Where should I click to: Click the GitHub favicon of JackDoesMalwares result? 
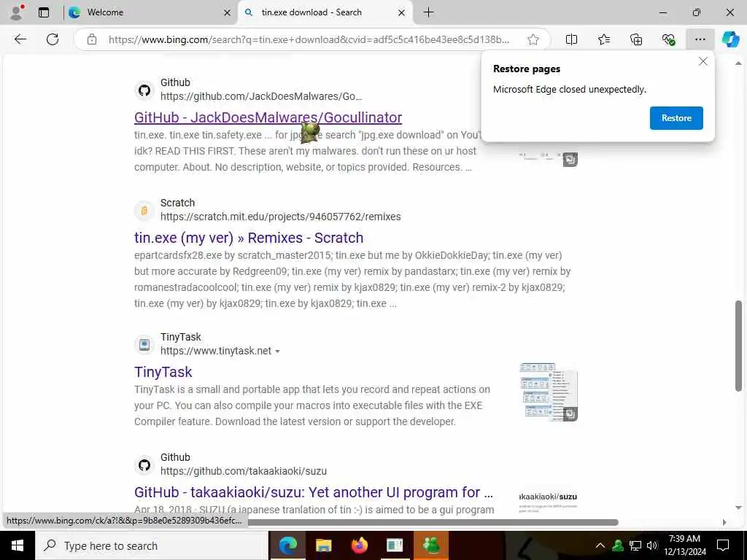pyautogui.click(x=144, y=90)
